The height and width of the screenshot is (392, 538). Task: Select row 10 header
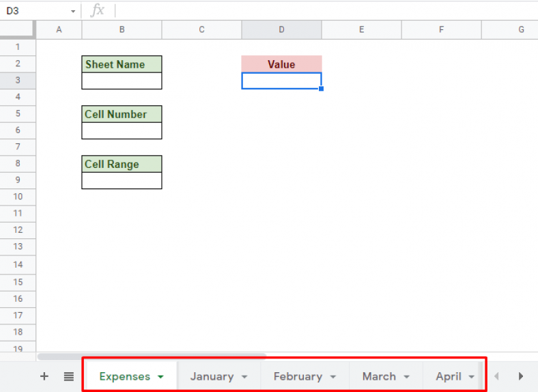point(18,197)
